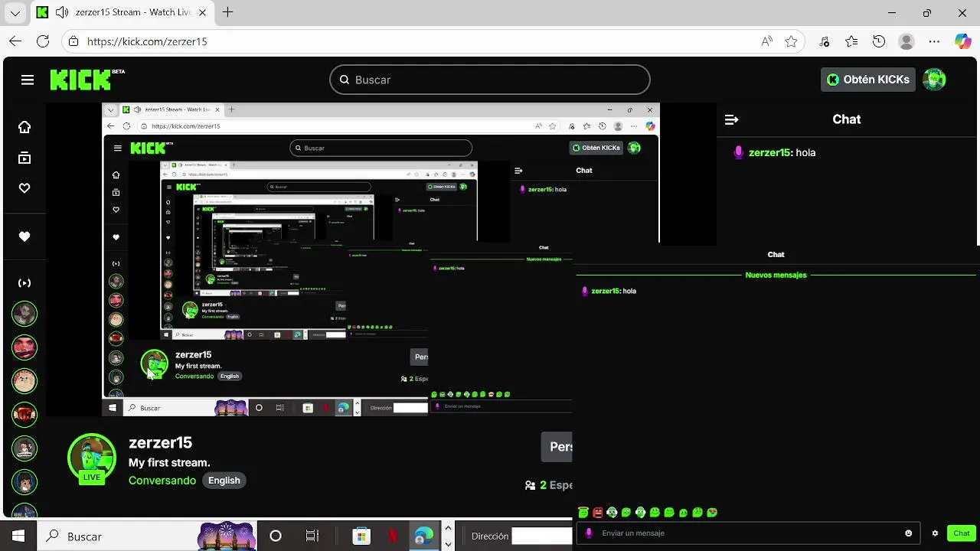Click the 'My first stream.' title text
The width and height of the screenshot is (980, 551).
click(169, 462)
